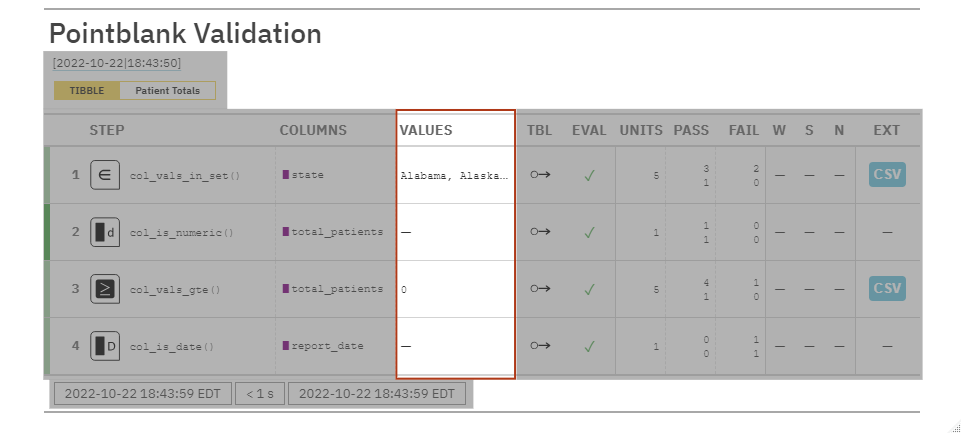Download CSV extract for step 1
This screenshot has height=433, width=961.
click(887, 175)
